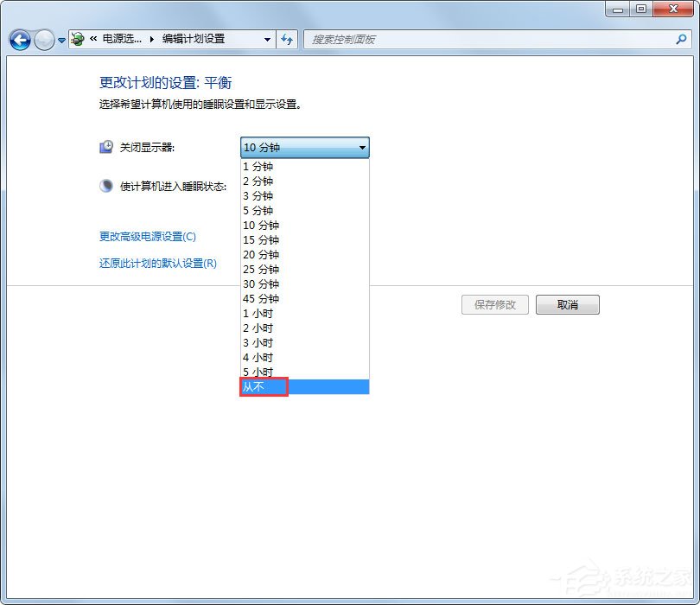Viewport: 700px width, 605px height.
Task: Click the Back navigation arrow
Action: pyautogui.click(x=19, y=40)
